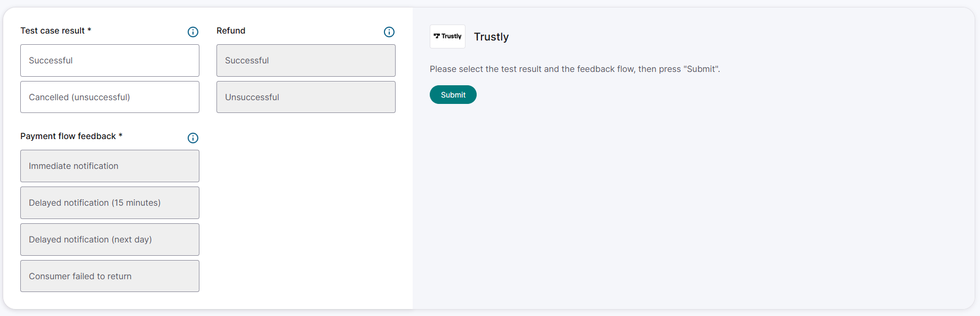Select Successful under the Refund section
980x316 pixels.
pyautogui.click(x=306, y=60)
